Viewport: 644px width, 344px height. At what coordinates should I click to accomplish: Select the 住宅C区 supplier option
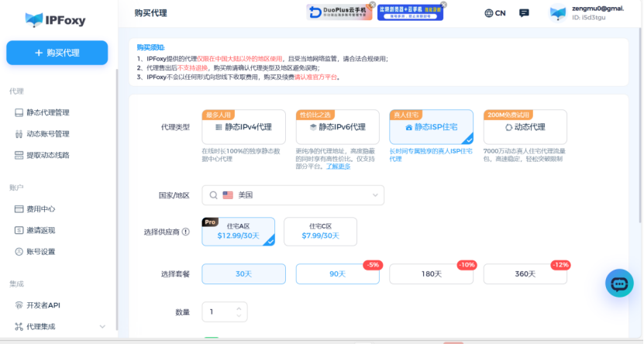click(x=320, y=231)
